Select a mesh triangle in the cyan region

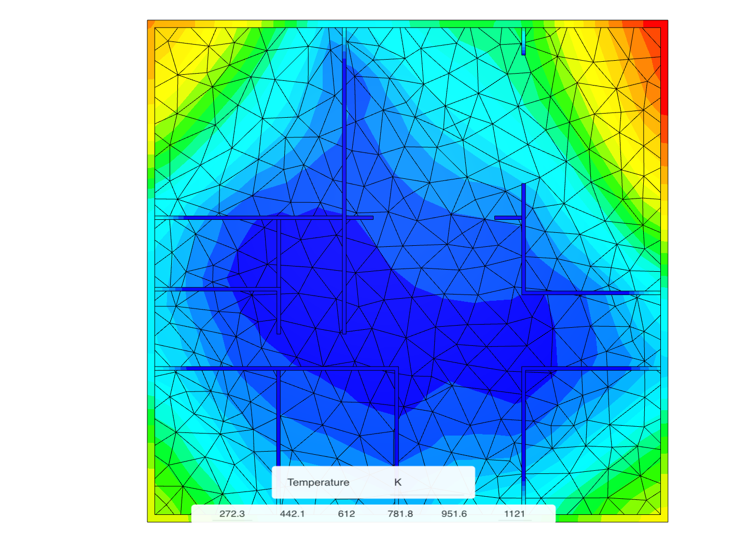tap(467, 104)
